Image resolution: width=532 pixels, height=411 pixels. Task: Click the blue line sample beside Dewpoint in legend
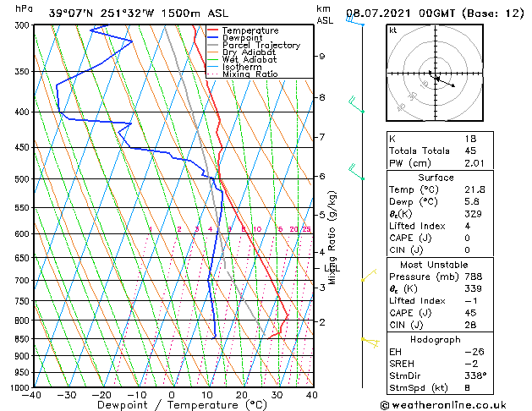213,37
